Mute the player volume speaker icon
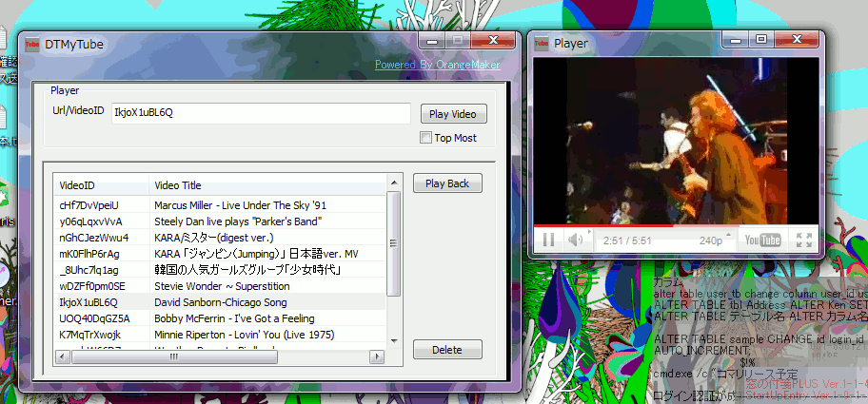This screenshot has height=404, width=868. (576, 240)
